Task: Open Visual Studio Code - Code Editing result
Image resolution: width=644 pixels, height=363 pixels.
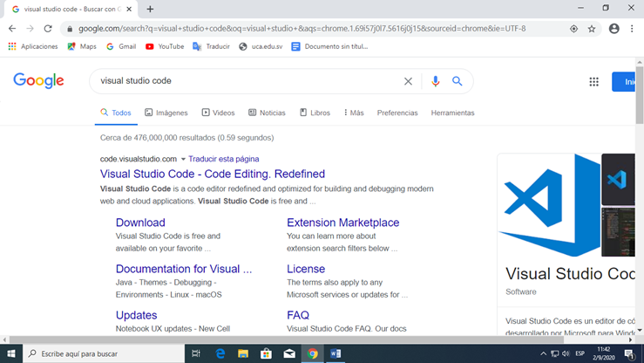Action: (x=213, y=174)
